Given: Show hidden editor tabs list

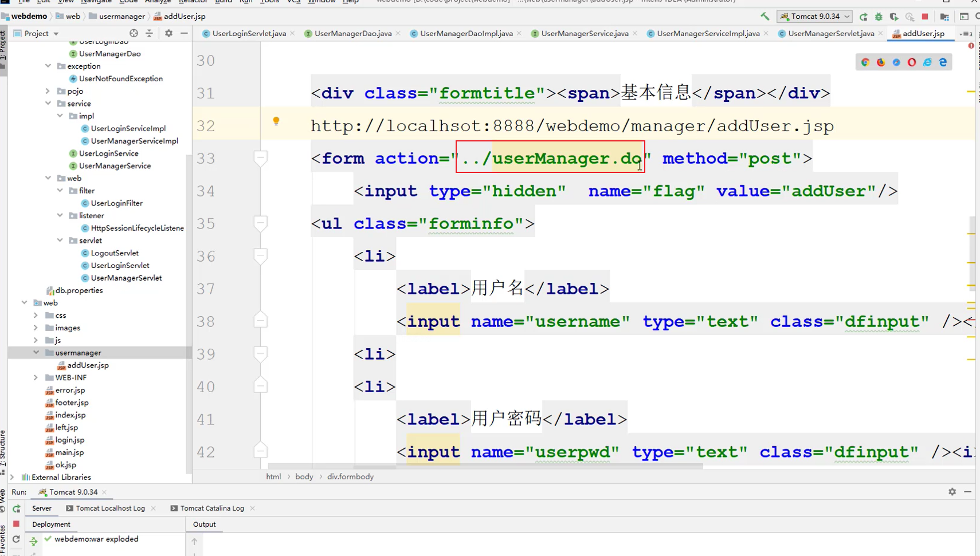Looking at the screenshot, I should tap(966, 34).
